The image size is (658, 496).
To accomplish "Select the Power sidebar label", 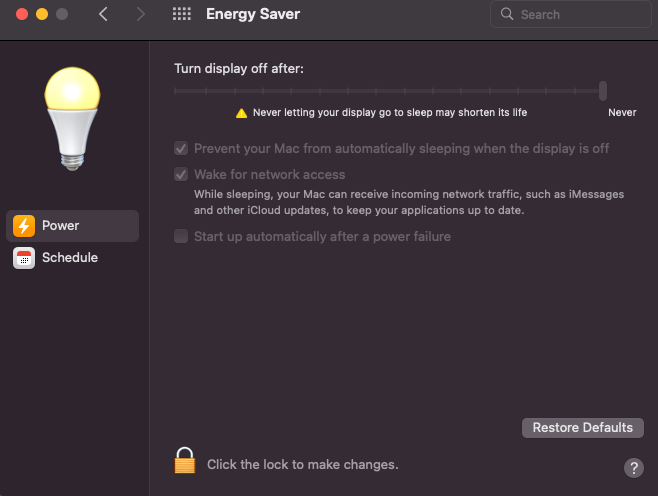I will pyautogui.click(x=60, y=226).
